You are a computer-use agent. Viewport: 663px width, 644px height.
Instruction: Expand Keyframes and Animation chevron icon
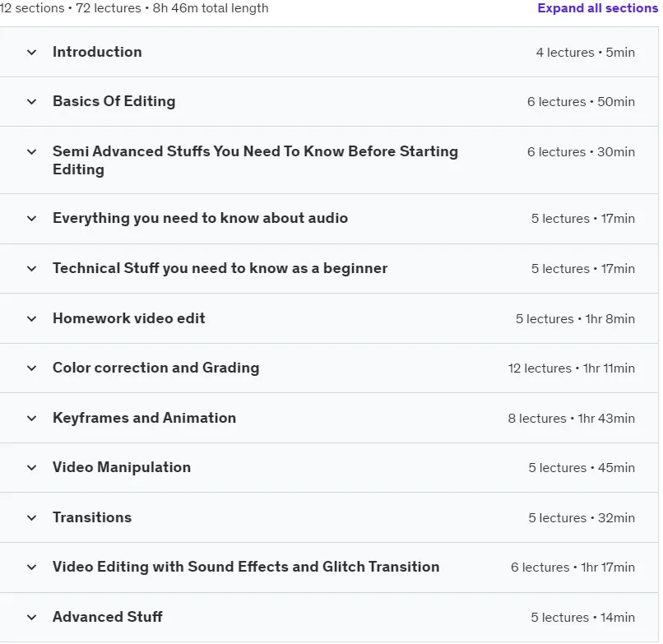(32, 419)
